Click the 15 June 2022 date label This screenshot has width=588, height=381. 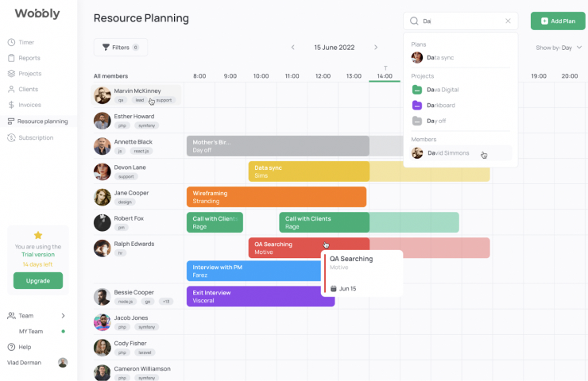tap(334, 48)
